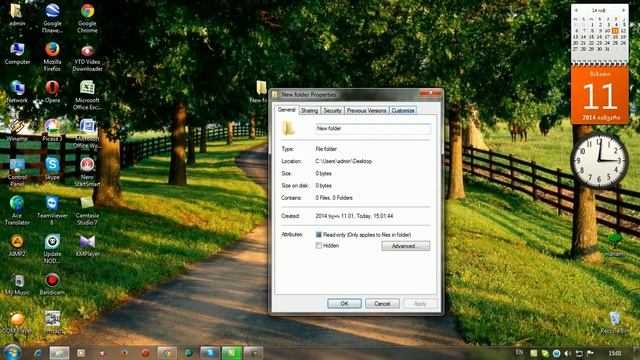Click the New folder name field
The height and width of the screenshot is (360, 640).
[x=373, y=129]
